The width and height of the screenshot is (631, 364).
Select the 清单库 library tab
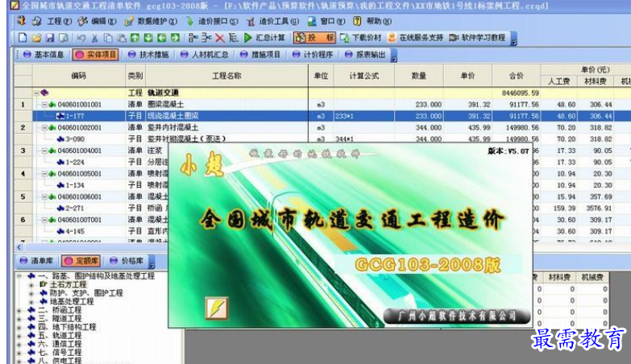click(x=36, y=261)
